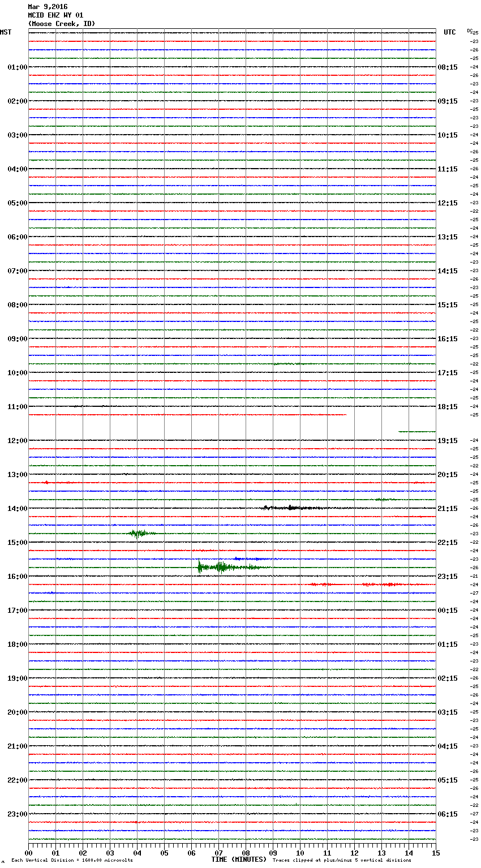Image resolution: width=481 pixels, height=868 pixels.
Task: Click the 'DC' column header
Action: [x=470, y=31]
